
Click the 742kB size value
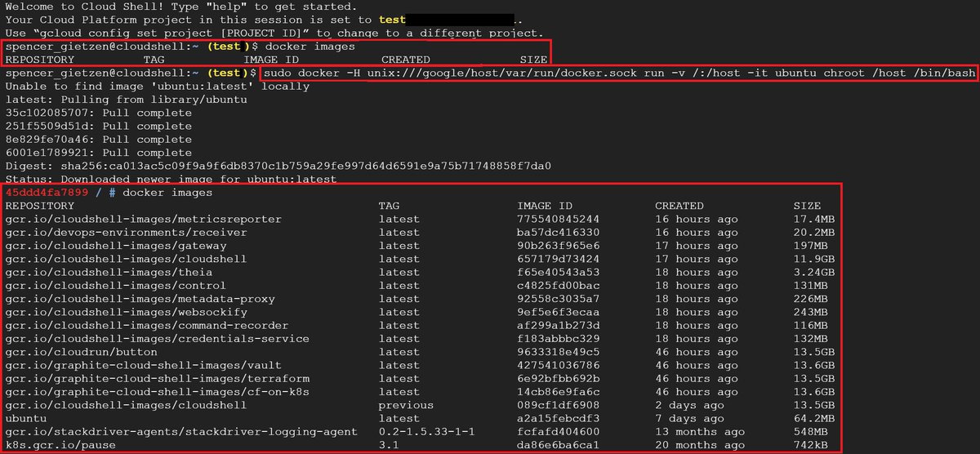(811, 445)
